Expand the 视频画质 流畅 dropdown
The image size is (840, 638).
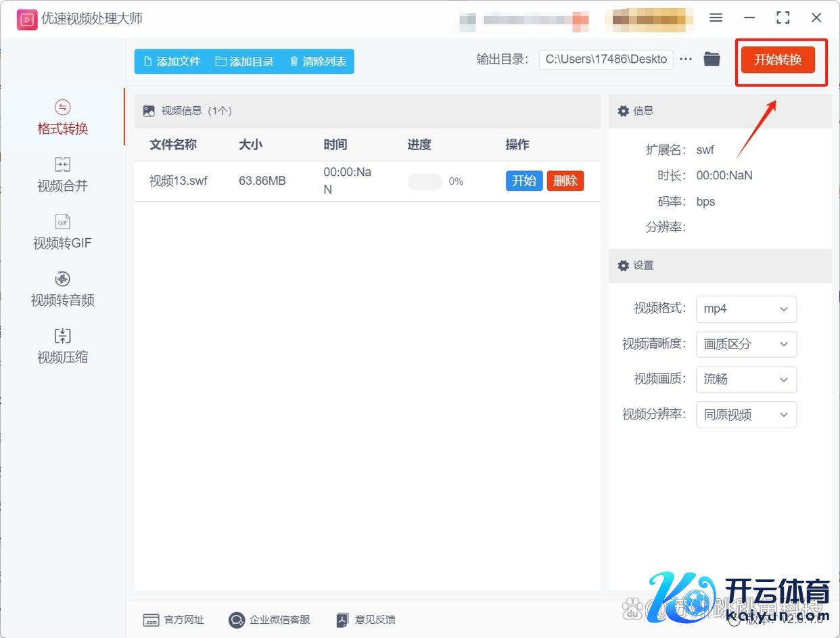(746, 380)
